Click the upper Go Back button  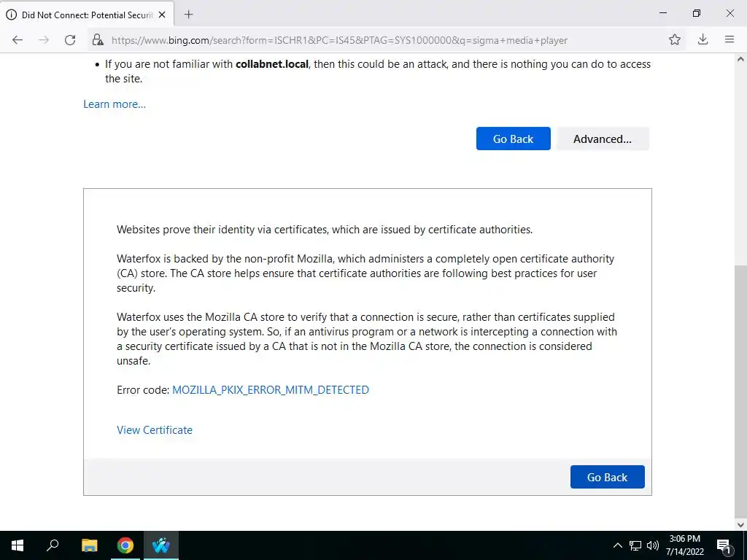click(x=513, y=139)
